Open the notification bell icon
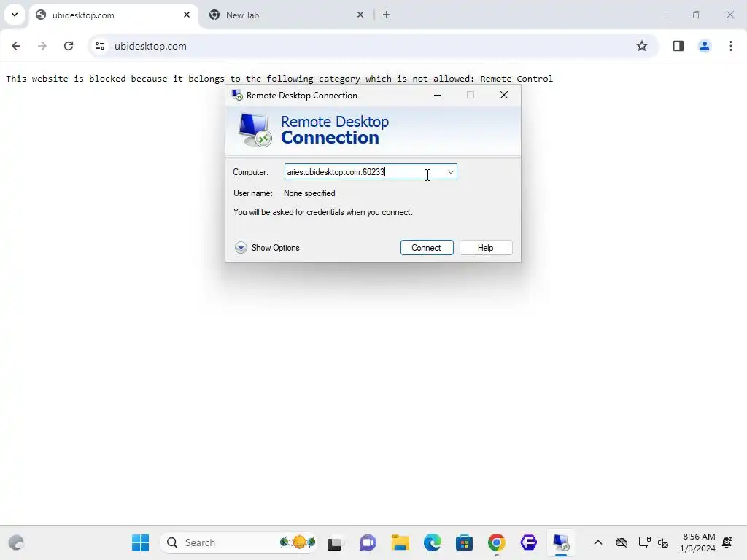 pos(727,542)
